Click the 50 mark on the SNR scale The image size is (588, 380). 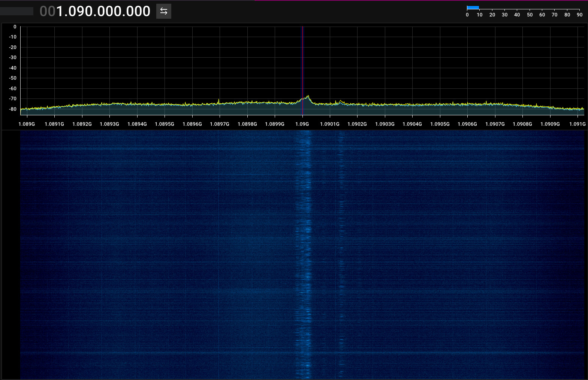(x=530, y=15)
